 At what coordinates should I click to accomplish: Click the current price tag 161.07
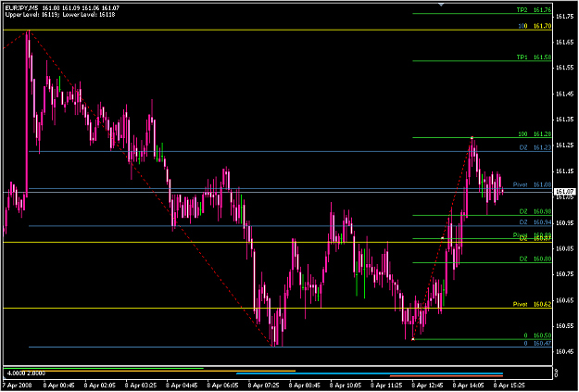(564, 192)
